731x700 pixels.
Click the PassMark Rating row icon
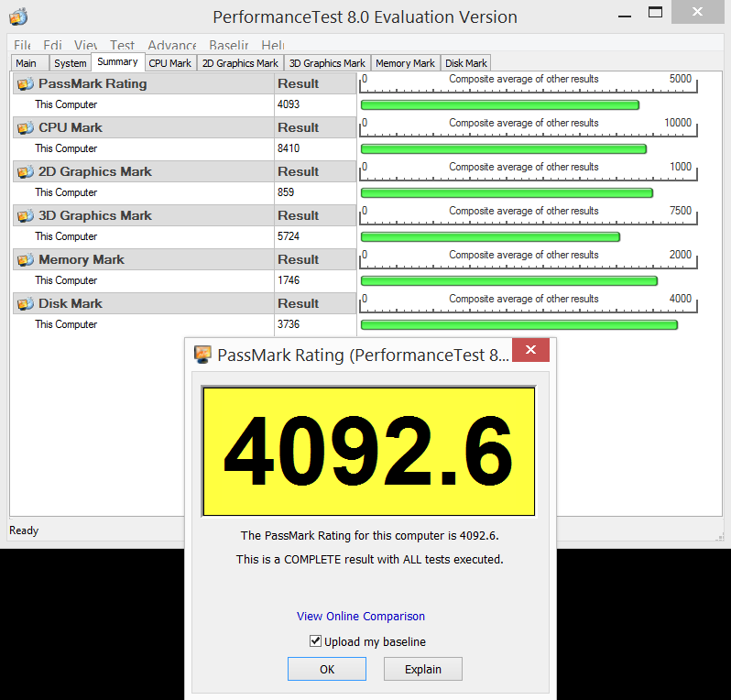point(26,84)
